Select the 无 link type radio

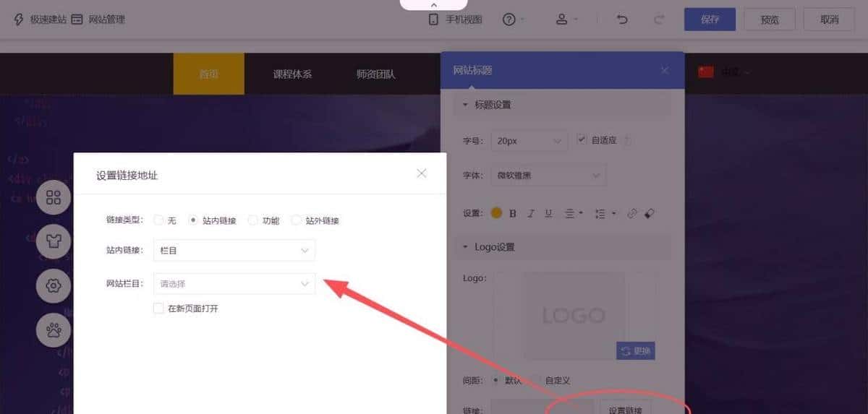click(158, 220)
